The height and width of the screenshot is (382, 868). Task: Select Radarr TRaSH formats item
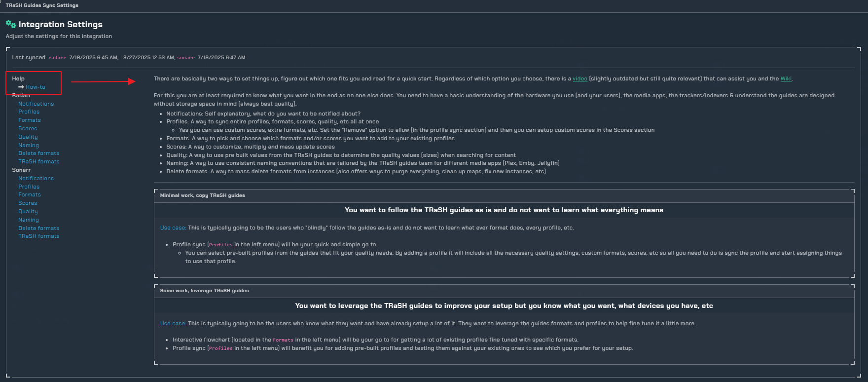[x=39, y=162]
